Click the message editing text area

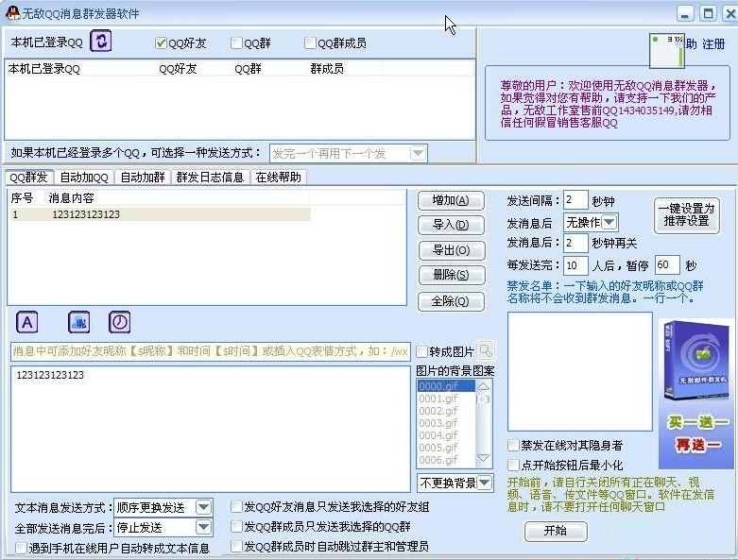[x=211, y=429]
